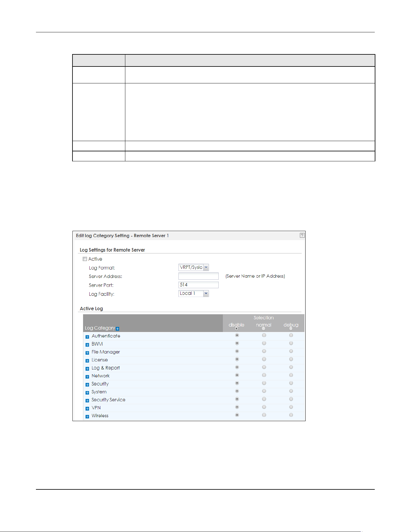Set BWM to disable

pyautogui.click(x=237, y=343)
